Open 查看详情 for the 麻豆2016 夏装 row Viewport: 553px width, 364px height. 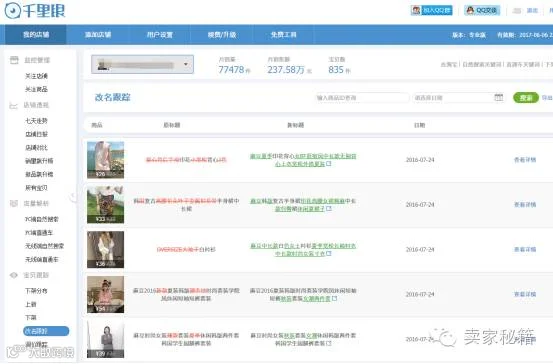(x=525, y=294)
